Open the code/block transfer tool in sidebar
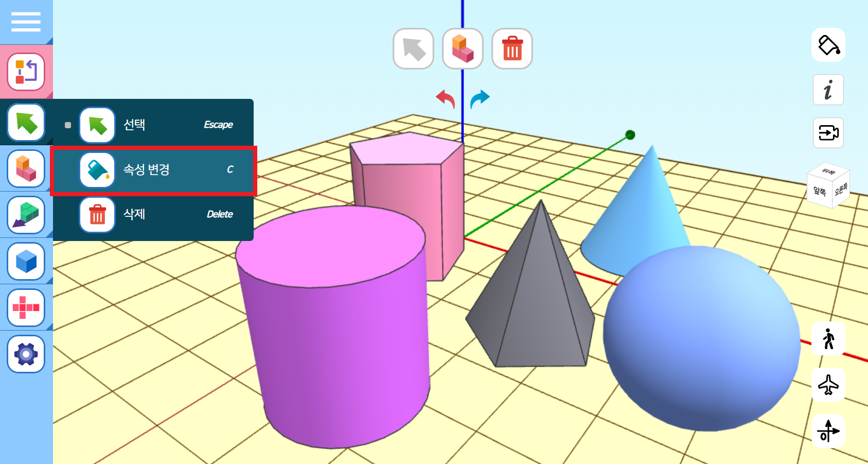The image size is (868, 464). pyautogui.click(x=26, y=72)
